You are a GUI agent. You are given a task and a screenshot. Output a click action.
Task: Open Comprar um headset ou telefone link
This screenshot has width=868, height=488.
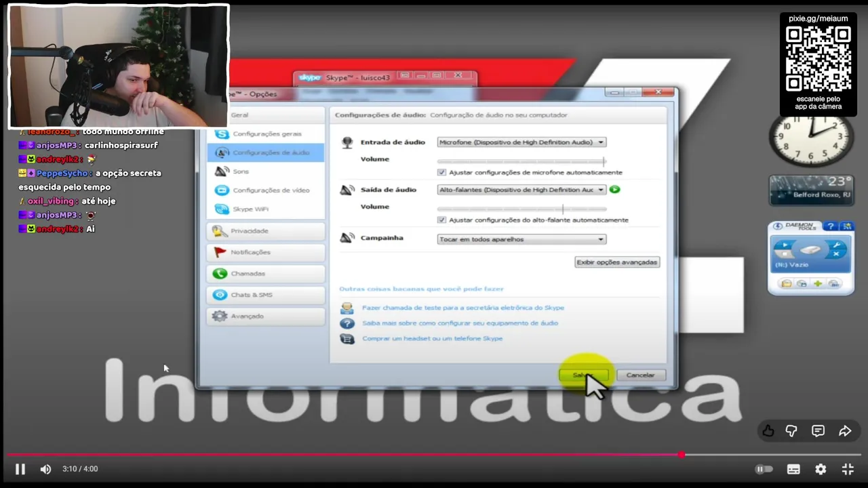click(432, 338)
